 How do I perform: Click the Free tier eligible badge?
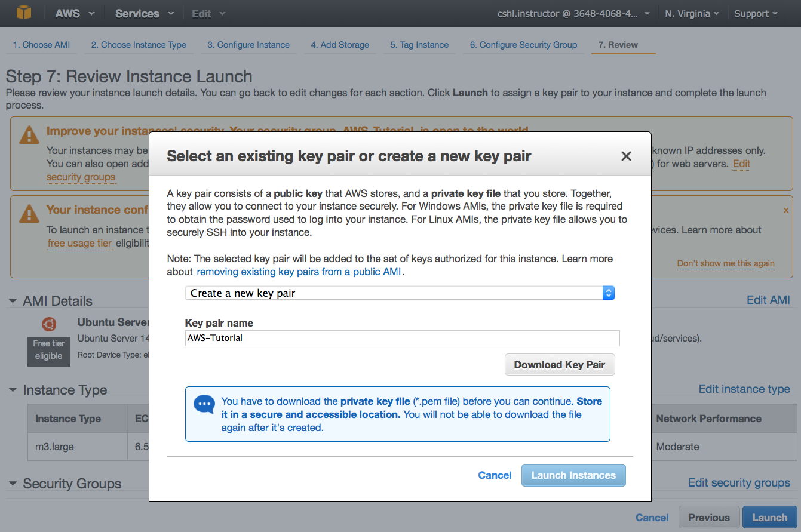pos(48,350)
